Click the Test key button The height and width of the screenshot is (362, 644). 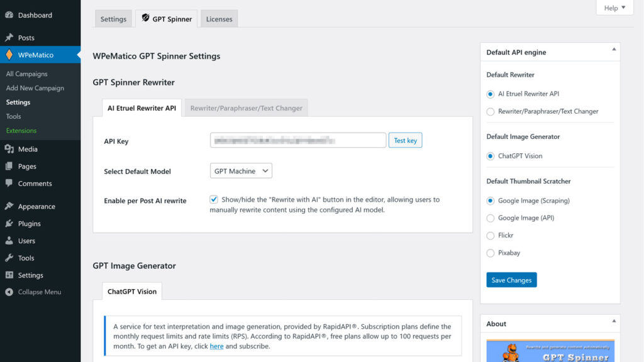[405, 140]
